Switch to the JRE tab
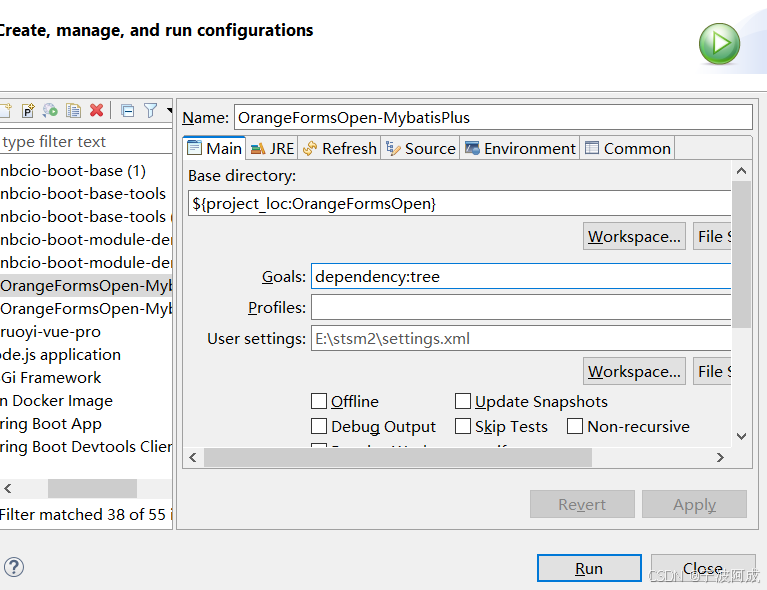The image size is (767, 590). pos(272,148)
